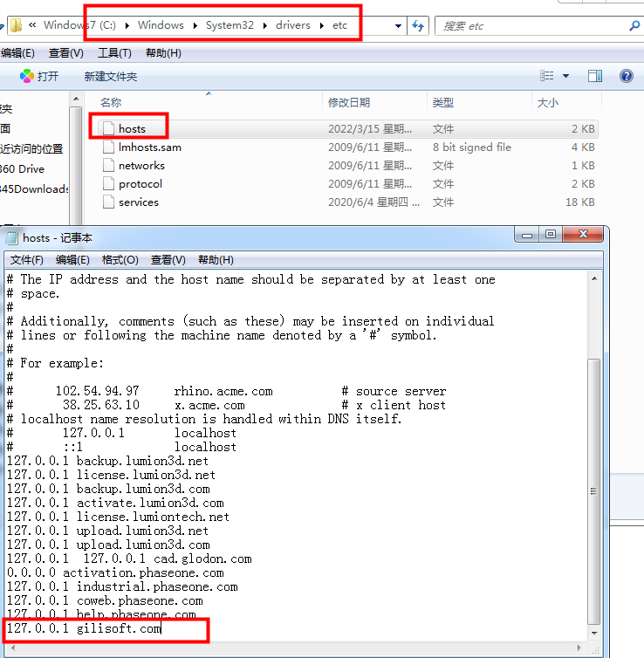The width and height of the screenshot is (644, 658).
Task: Click the activation.phaseone.com line
Action: pos(115,572)
